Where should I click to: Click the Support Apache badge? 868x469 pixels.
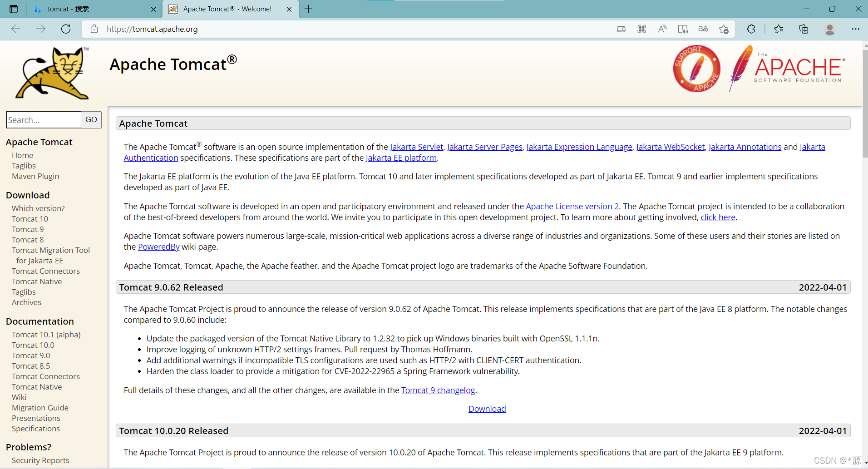(696, 69)
